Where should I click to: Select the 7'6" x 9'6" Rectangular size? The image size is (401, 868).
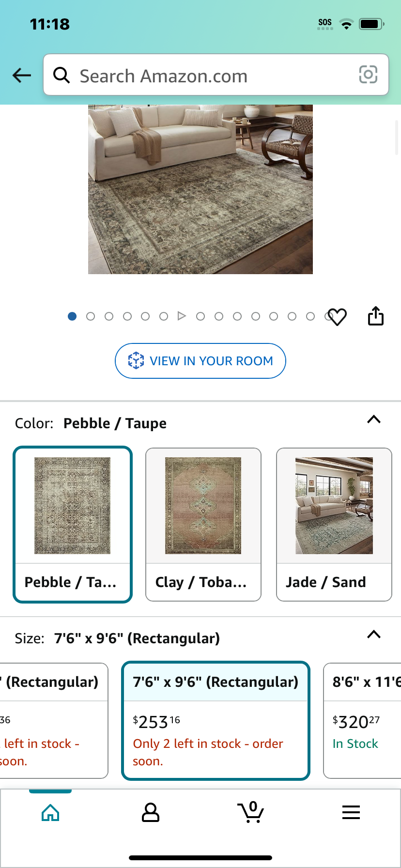(x=216, y=721)
